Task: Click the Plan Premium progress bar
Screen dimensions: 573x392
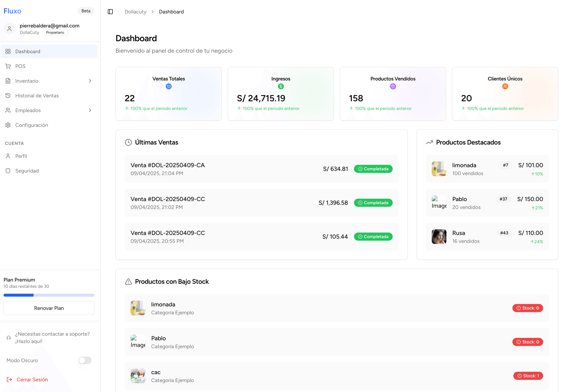Action: 49,295
